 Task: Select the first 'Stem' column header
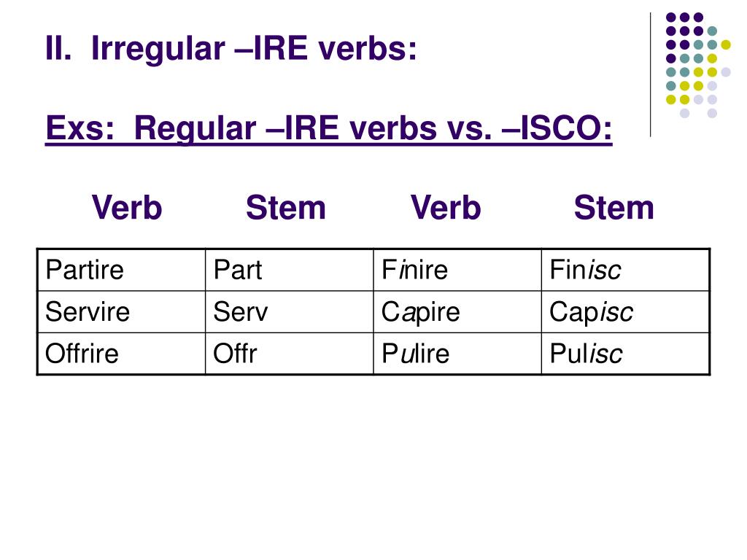[x=286, y=208]
